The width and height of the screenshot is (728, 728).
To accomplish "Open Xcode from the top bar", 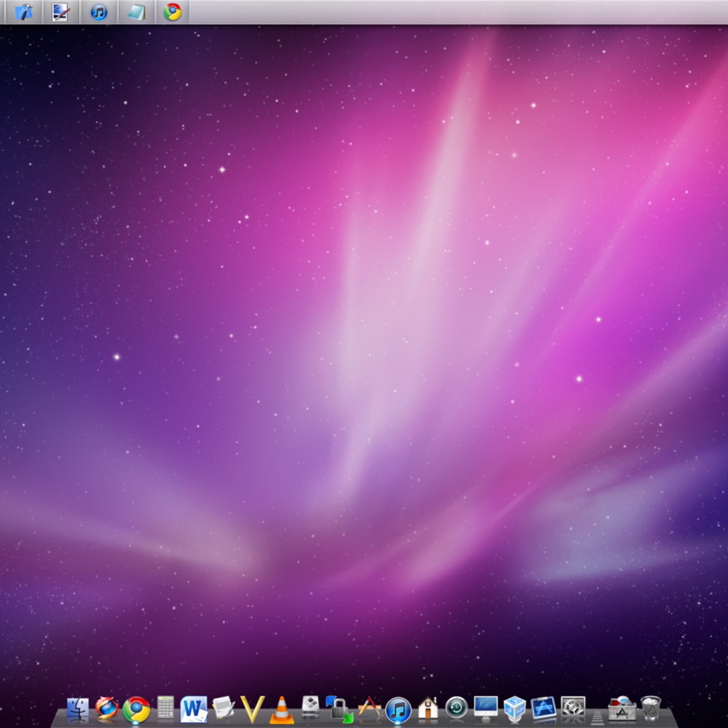I will (24, 12).
